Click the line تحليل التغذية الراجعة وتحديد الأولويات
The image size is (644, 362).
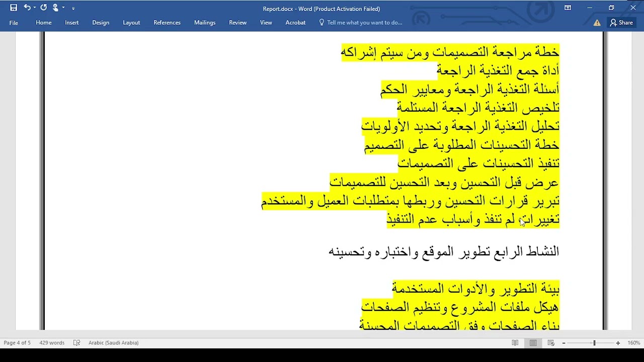(x=460, y=126)
